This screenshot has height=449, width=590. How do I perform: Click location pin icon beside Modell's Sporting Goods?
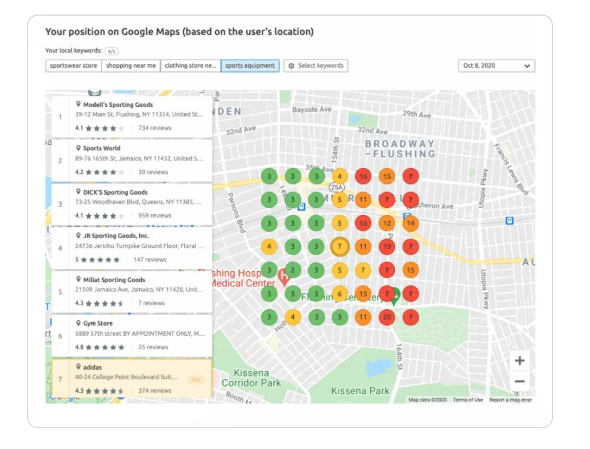click(x=78, y=104)
